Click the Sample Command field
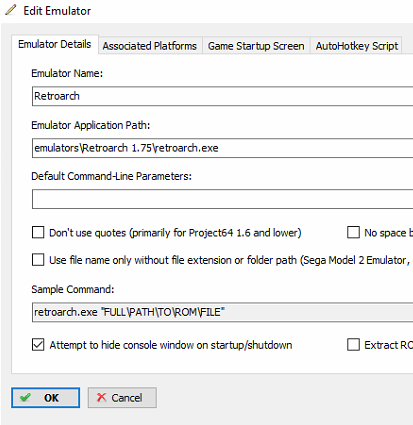Screen dimensions: 413x425 [x=222, y=312]
